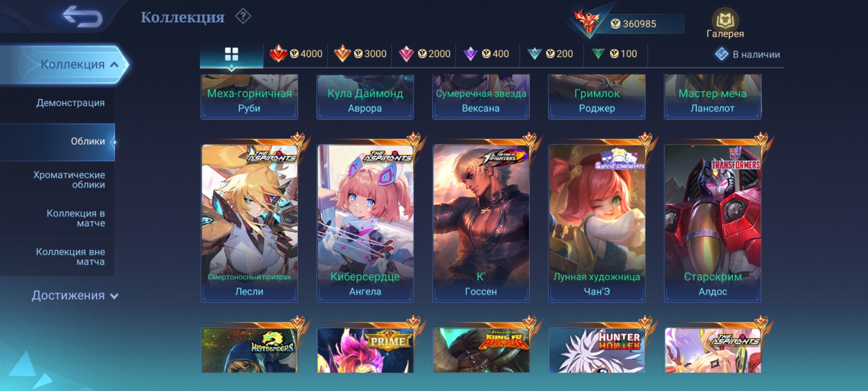Filter by red 4000 gem tier

(x=296, y=54)
